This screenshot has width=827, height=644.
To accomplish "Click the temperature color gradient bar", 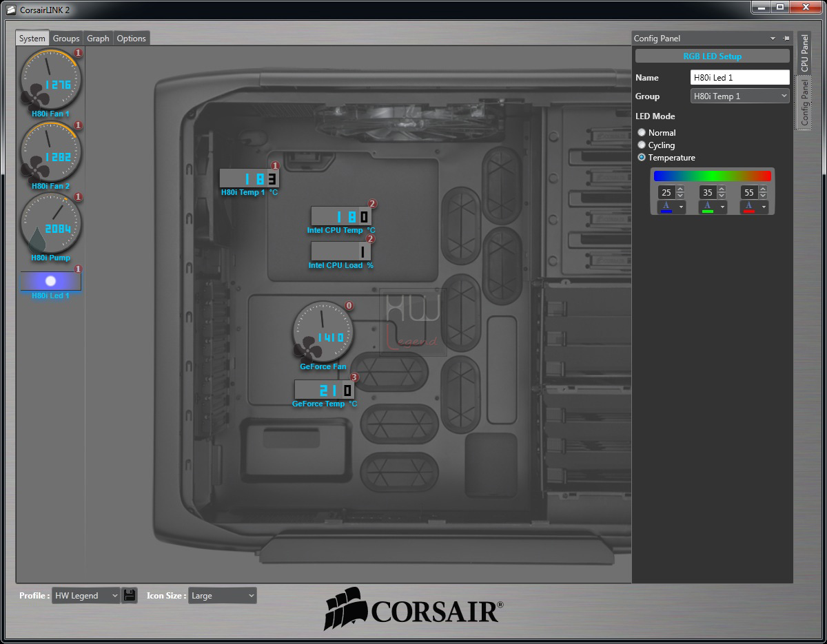I will (712, 176).
